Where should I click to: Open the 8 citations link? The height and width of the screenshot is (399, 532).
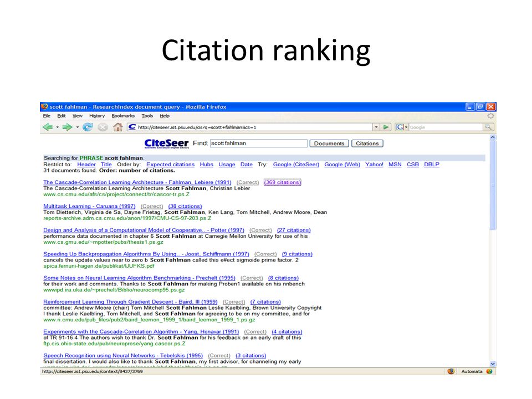(x=283, y=278)
